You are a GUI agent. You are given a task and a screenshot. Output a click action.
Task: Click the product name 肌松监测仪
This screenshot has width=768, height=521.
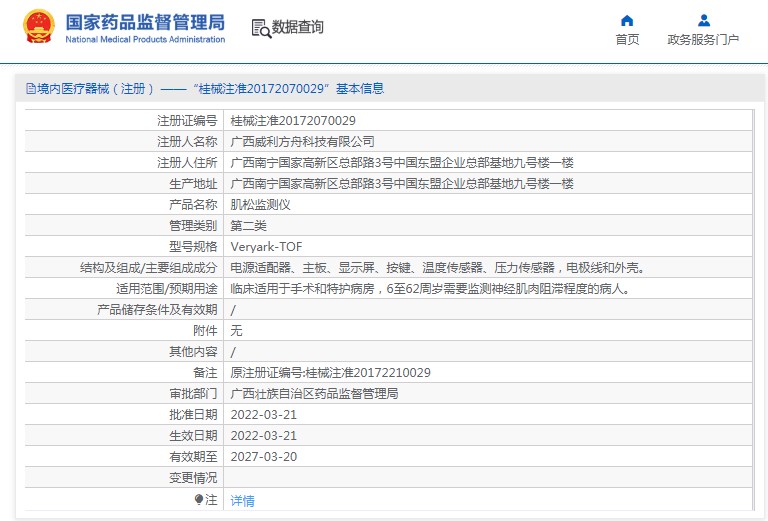click(x=260, y=204)
